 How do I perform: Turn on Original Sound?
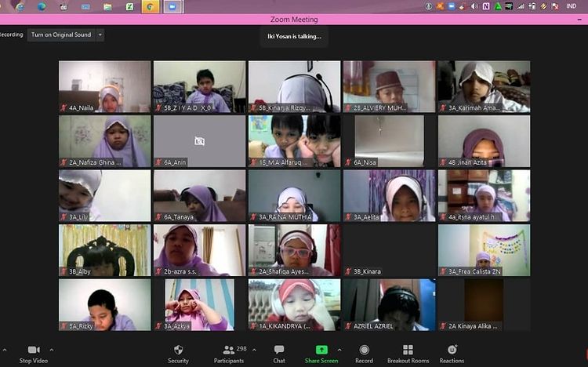(x=60, y=35)
